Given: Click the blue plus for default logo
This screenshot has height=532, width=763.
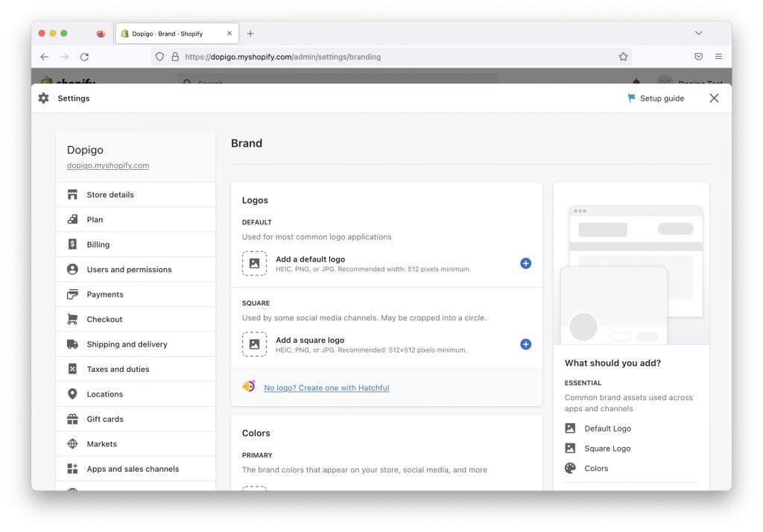Looking at the screenshot, I should (525, 263).
